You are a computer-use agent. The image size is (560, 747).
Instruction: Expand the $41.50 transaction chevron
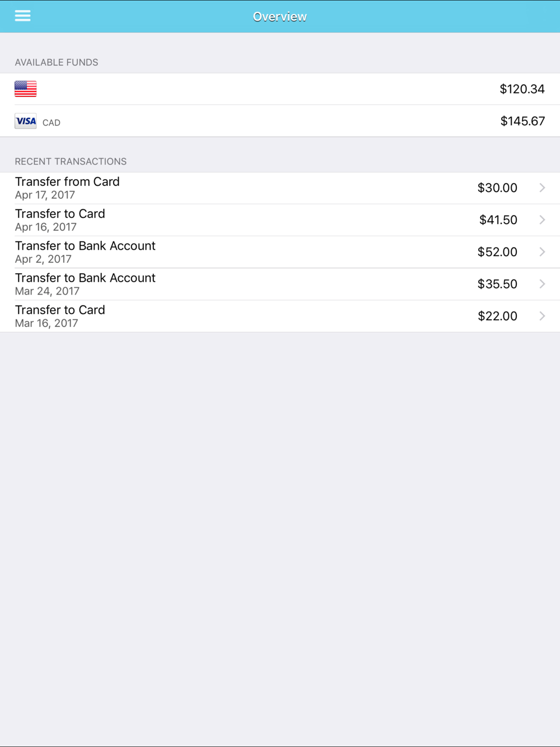pyautogui.click(x=542, y=220)
